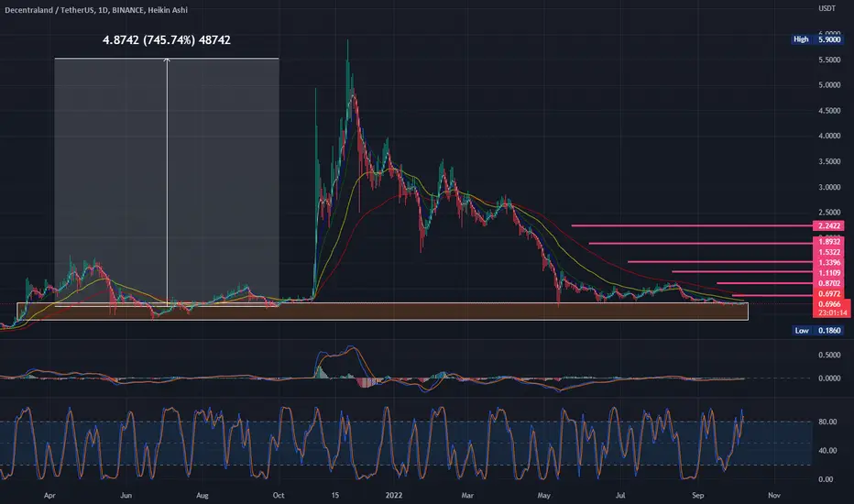
Task: Select the 4.8742 (745.74%) measurement label
Action: (x=167, y=39)
